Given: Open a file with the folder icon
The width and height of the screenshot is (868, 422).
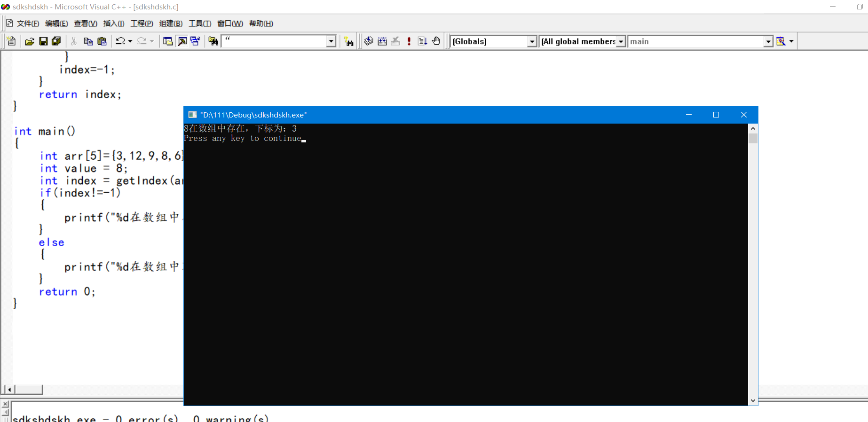Looking at the screenshot, I should pos(29,41).
